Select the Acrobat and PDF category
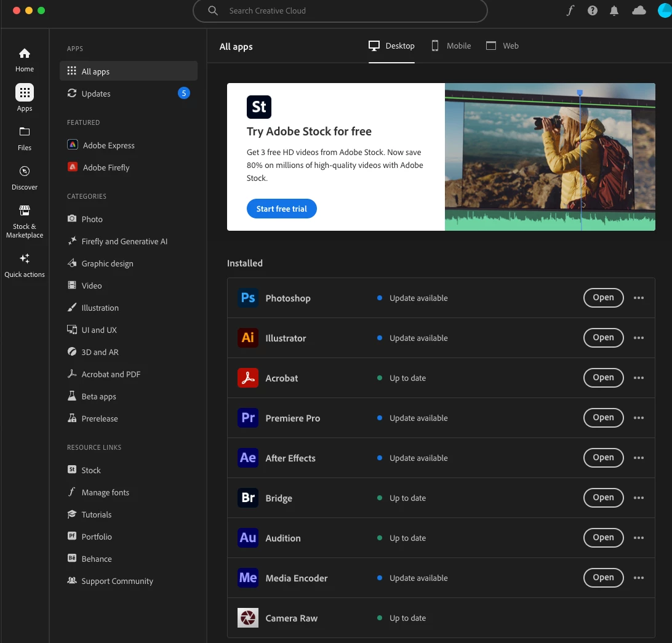The height and width of the screenshot is (643, 672). pyautogui.click(x=104, y=374)
